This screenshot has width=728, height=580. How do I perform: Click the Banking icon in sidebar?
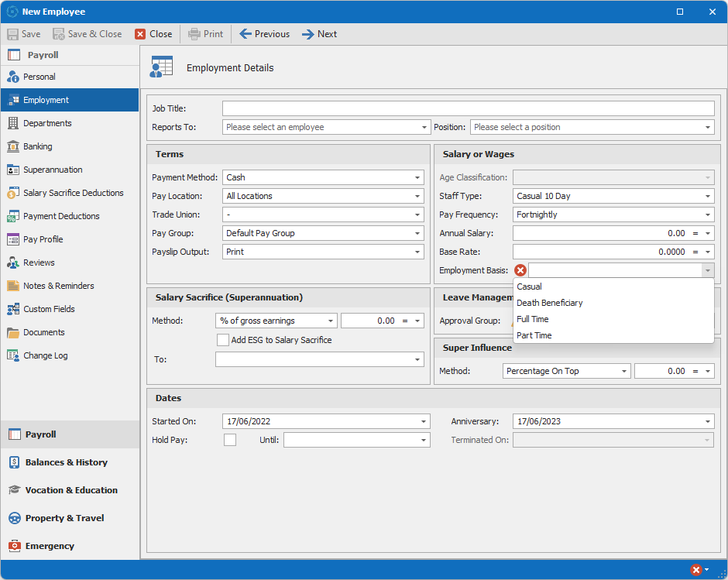click(13, 146)
